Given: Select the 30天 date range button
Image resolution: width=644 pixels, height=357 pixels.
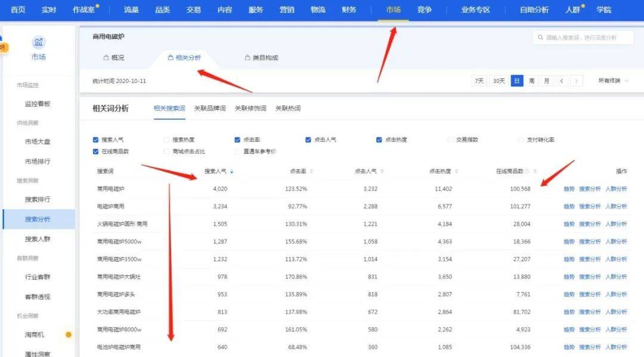Looking at the screenshot, I should pos(499,81).
